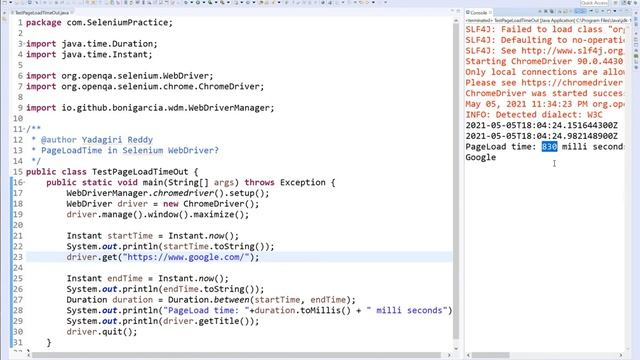Click the Quick Access search field
Image resolution: width=640 pixels, height=360 pixels.
click(594, 3)
